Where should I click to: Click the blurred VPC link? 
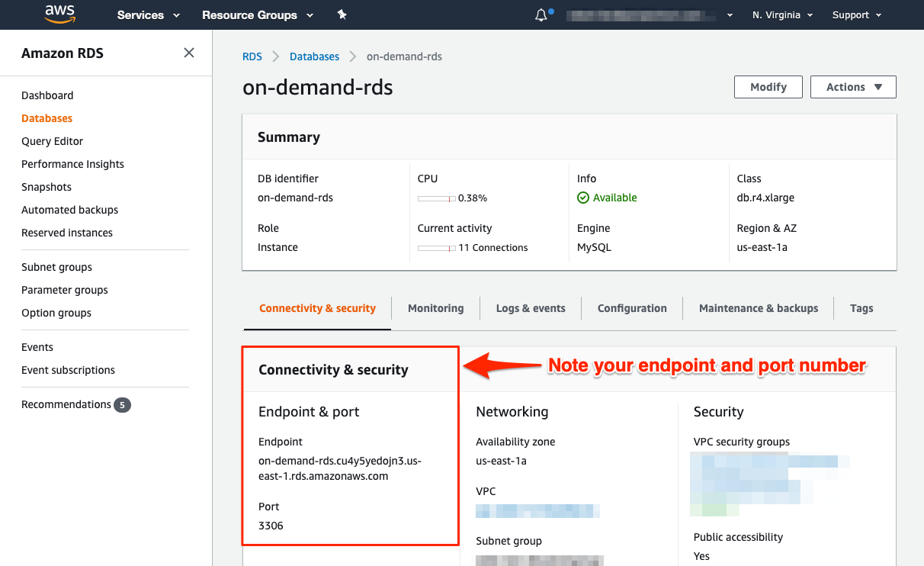[x=537, y=510]
